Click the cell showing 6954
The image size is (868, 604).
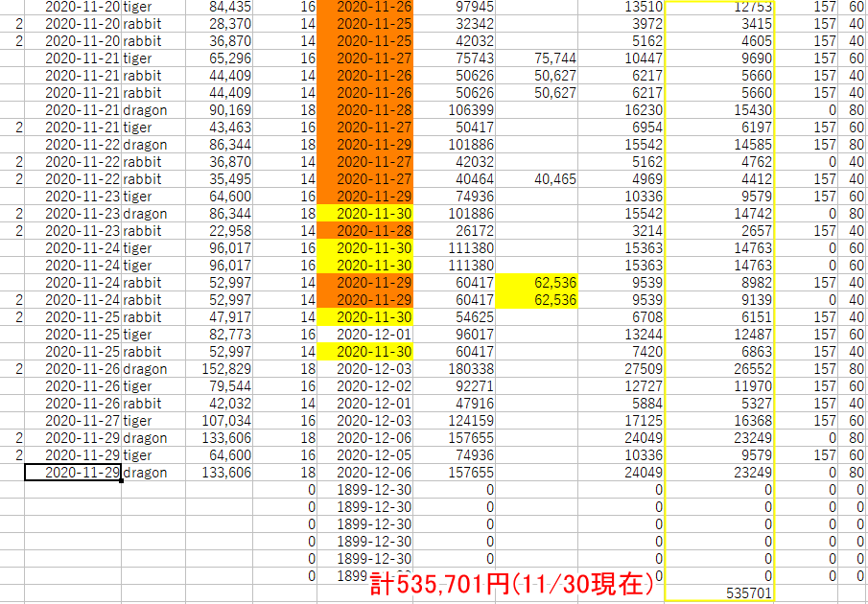tap(622, 128)
